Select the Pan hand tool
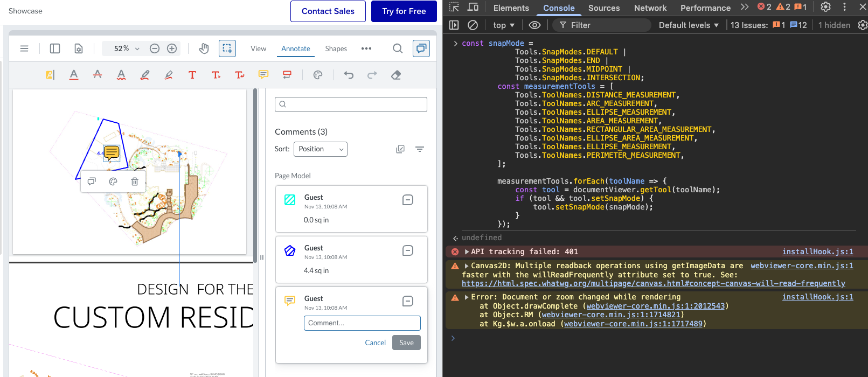868x377 pixels. click(x=204, y=48)
